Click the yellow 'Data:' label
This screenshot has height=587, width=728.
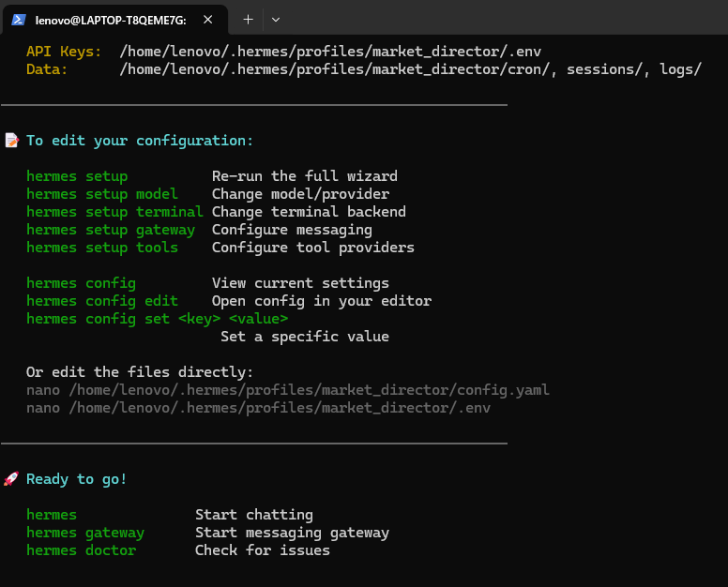click(47, 69)
